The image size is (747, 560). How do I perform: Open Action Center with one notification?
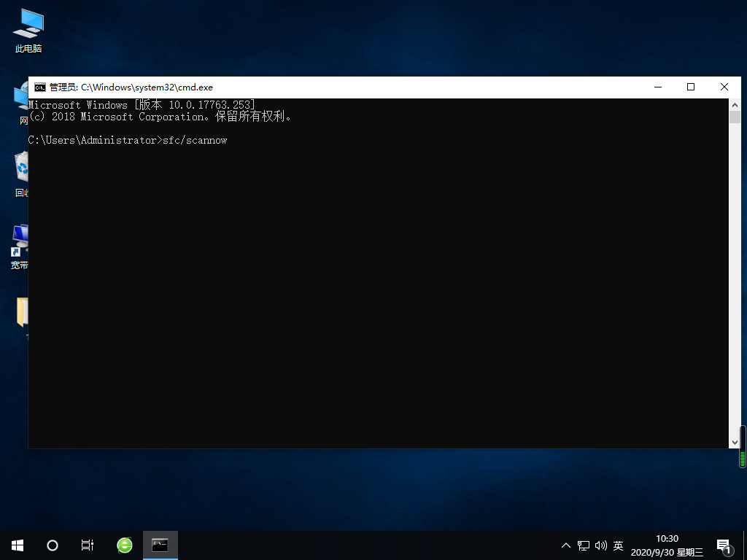tap(724, 545)
